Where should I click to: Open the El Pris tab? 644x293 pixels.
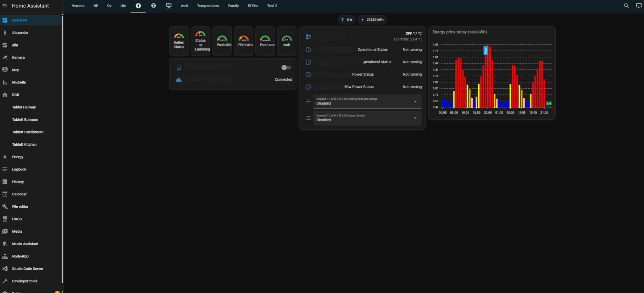point(253,6)
